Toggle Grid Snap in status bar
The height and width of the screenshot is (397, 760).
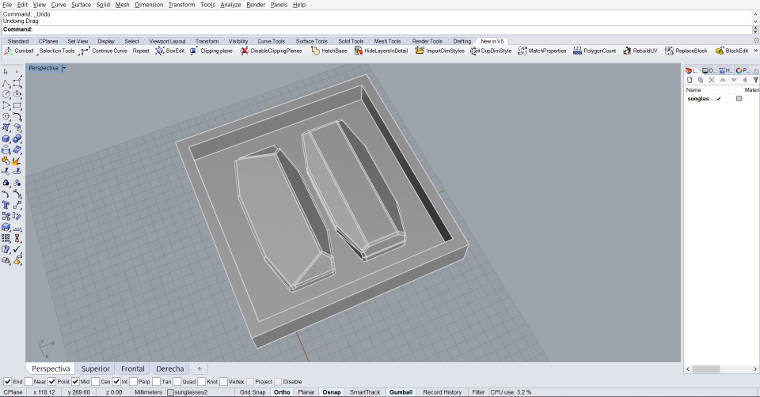(253, 392)
